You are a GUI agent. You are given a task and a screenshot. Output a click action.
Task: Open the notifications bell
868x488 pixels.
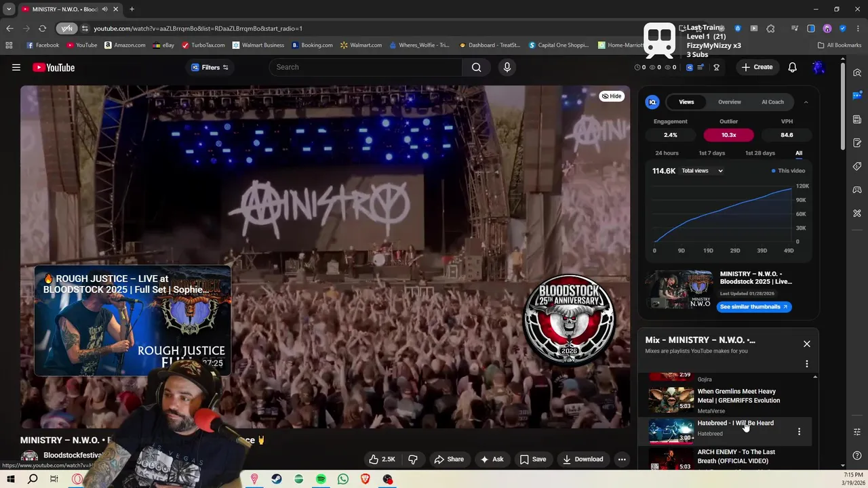(x=792, y=67)
